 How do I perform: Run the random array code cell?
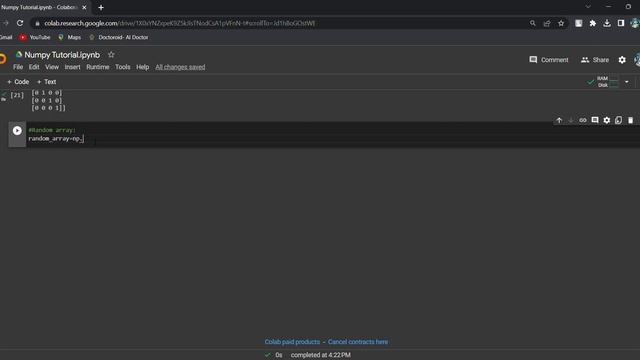coord(17,131)
